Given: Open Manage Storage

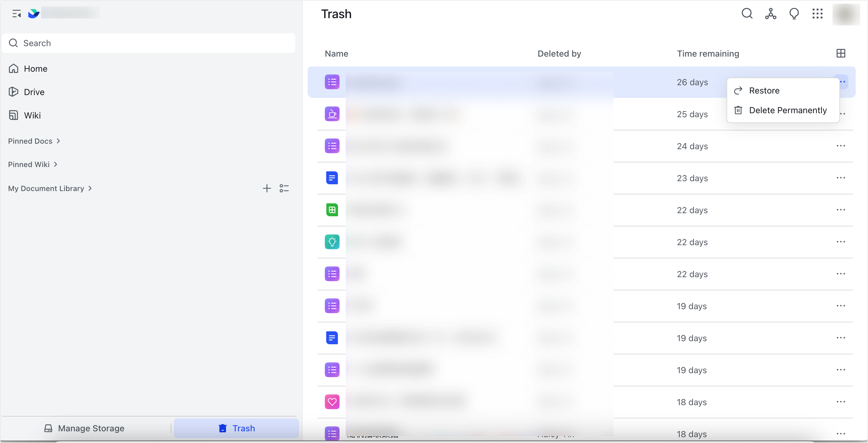Looking at the screenshot, I should pos(91,428).
